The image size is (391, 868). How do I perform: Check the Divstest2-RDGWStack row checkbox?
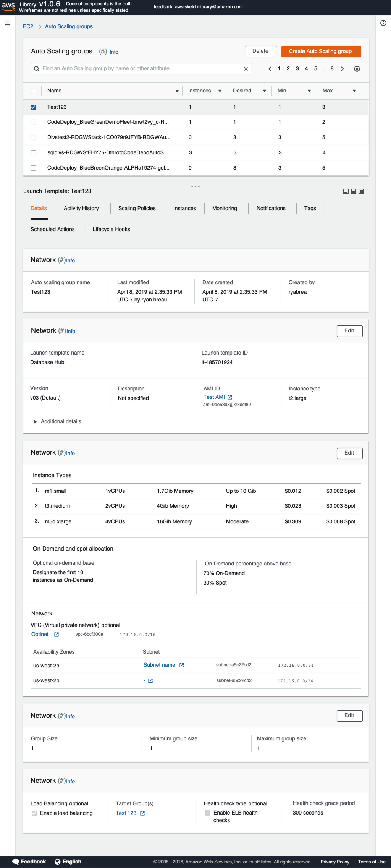pyautogui.click(x=33, y=138)
